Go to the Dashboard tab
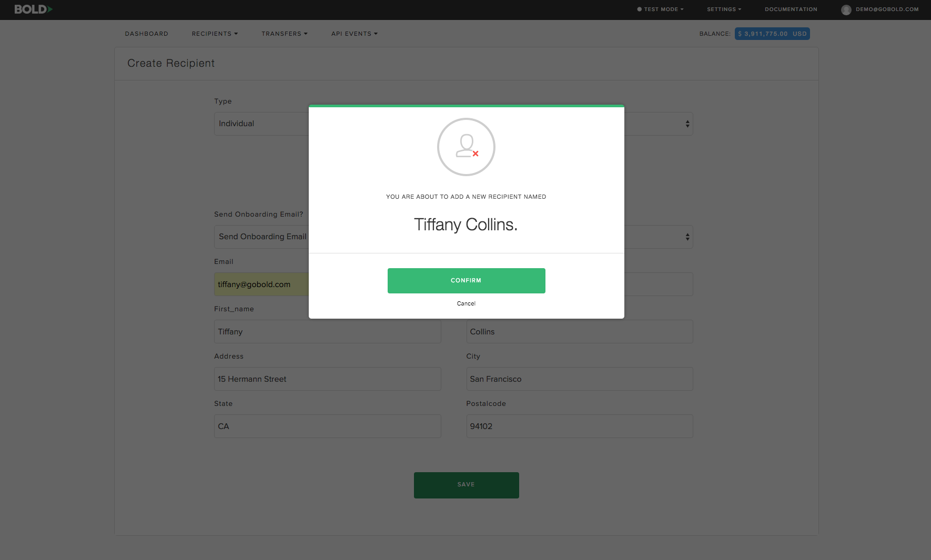The width and height of the screenshot is (931, 560). (x=146, y=34)
